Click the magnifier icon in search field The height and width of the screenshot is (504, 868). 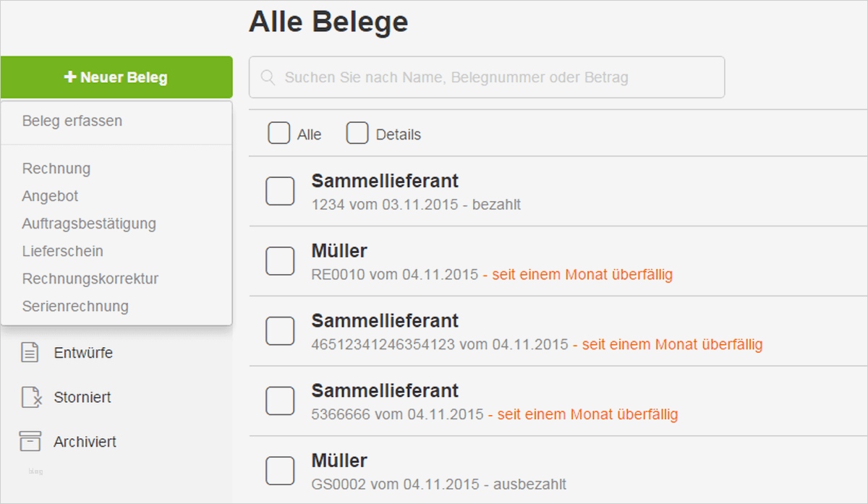pos(268,77)
